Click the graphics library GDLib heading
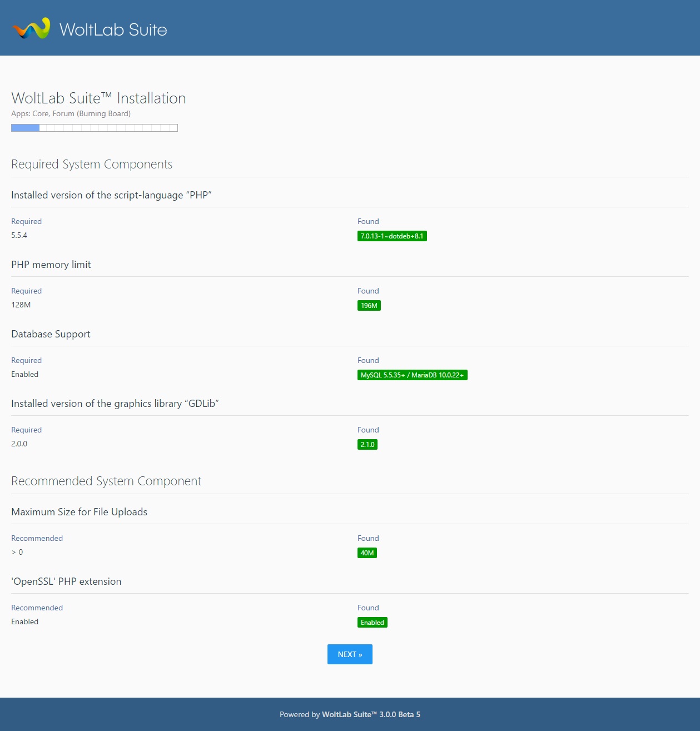Screen dimensions: 700x731 [115, 404]
